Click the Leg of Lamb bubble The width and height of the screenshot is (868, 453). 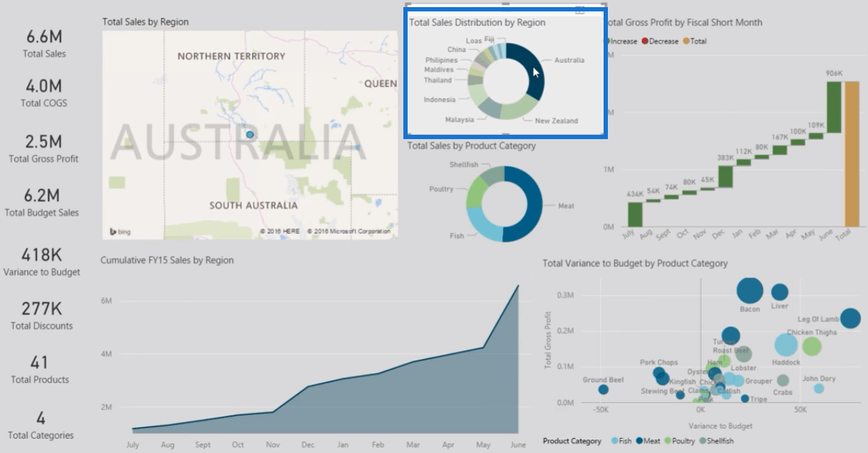tap(850, 318)
